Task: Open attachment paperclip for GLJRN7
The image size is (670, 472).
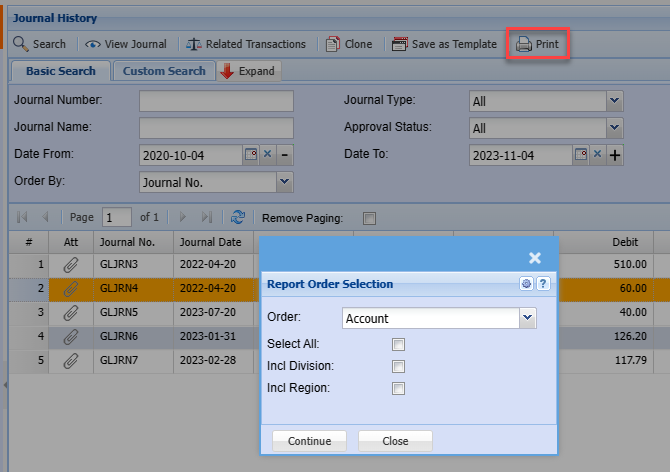Action: [x=71, y=361]
